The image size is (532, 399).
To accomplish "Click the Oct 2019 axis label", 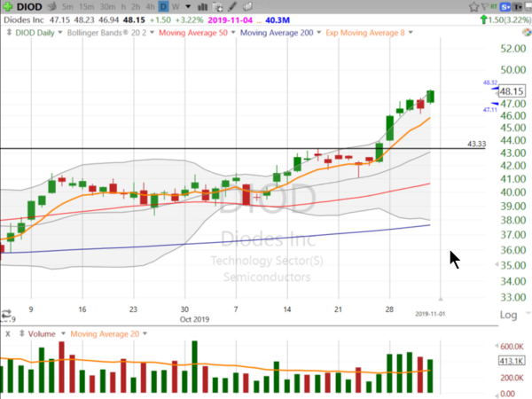I will pos(194,319).
